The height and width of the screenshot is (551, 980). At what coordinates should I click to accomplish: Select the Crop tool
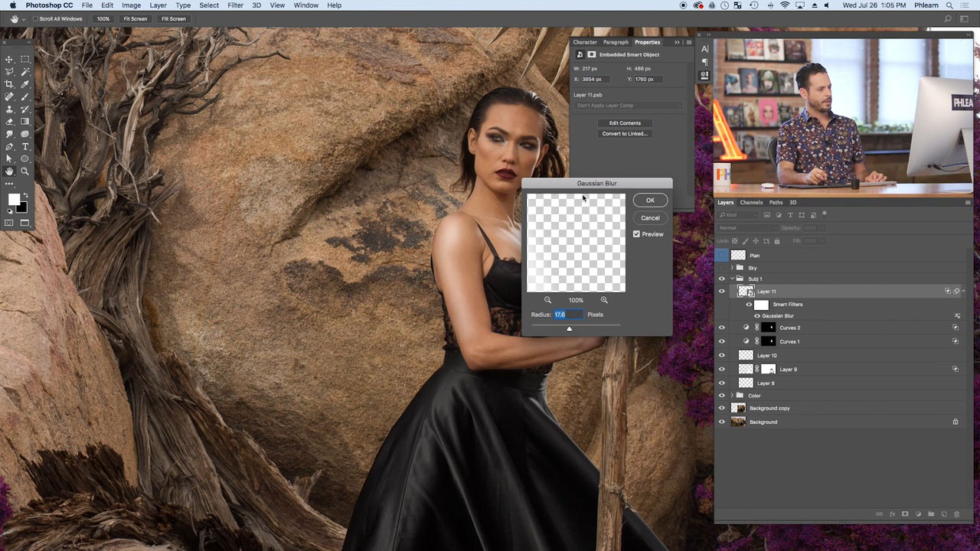point(9,84)
